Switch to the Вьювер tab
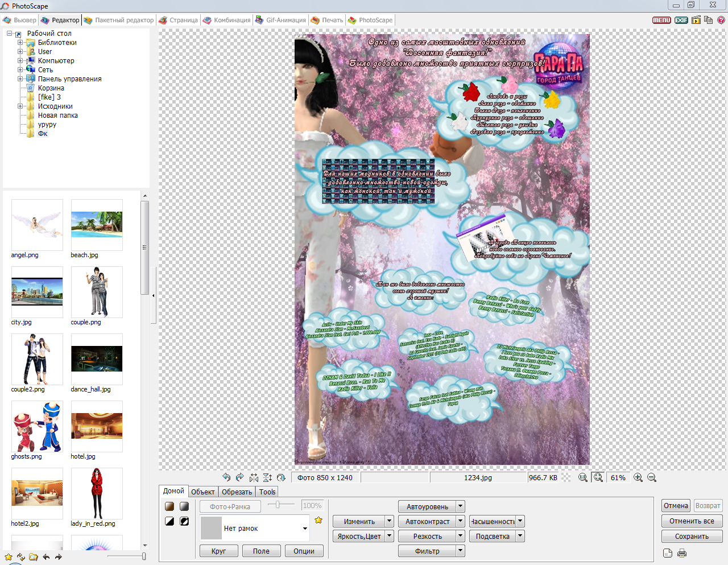728x565 pixels. [20, 20]
